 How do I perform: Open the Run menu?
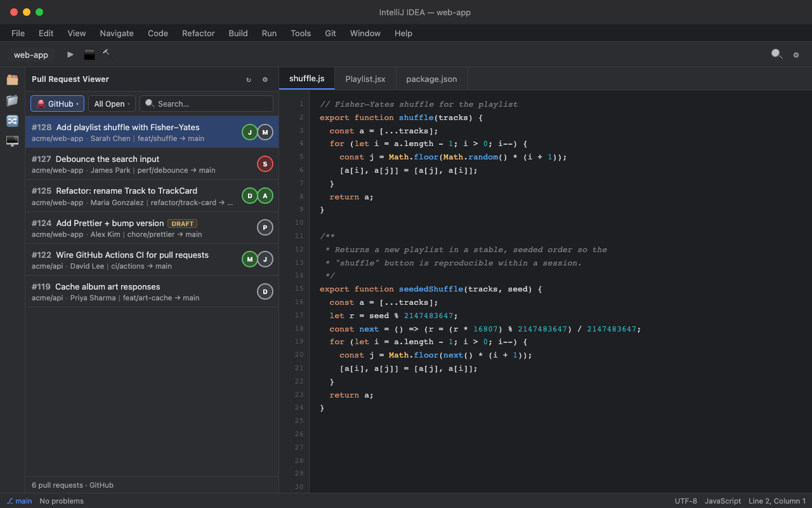(x=270, y=33)
